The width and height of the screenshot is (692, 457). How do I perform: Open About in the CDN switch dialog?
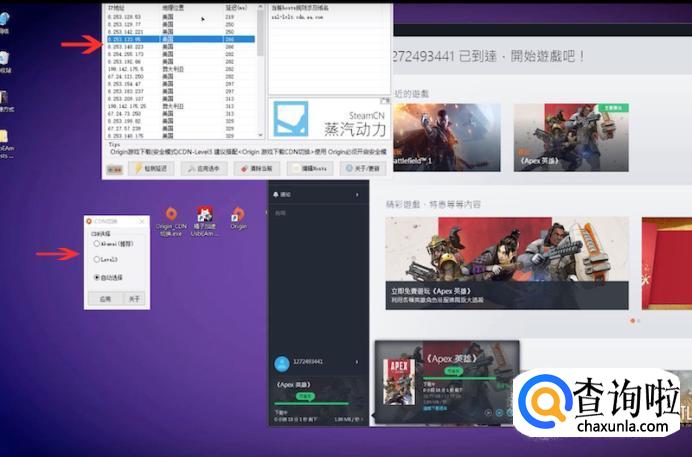coord(134,299)
